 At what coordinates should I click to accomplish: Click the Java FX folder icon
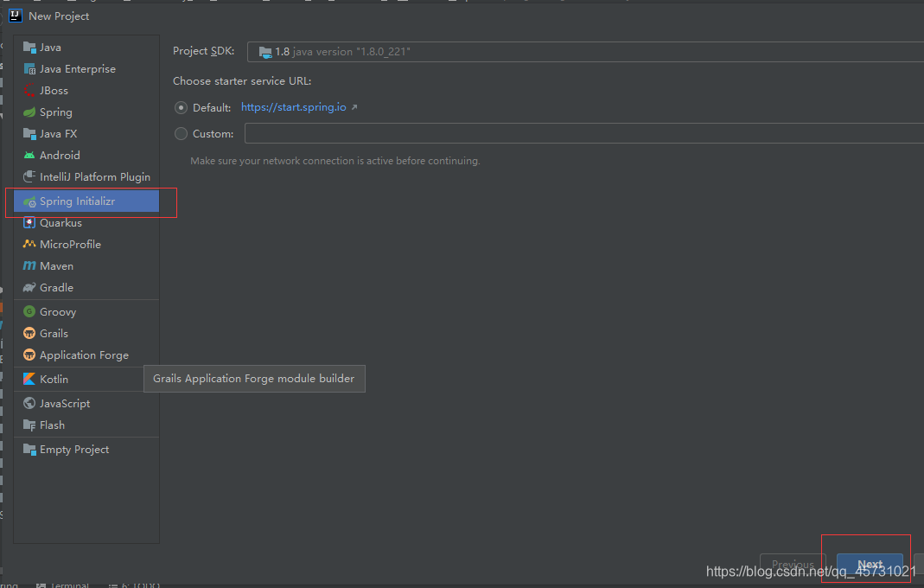click(29, 134)
